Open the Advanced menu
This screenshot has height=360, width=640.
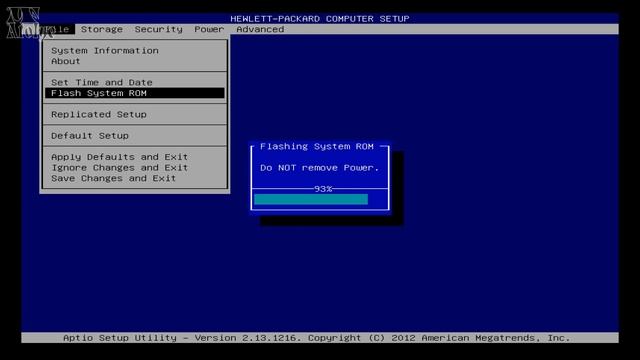click(x=260, y=29)
